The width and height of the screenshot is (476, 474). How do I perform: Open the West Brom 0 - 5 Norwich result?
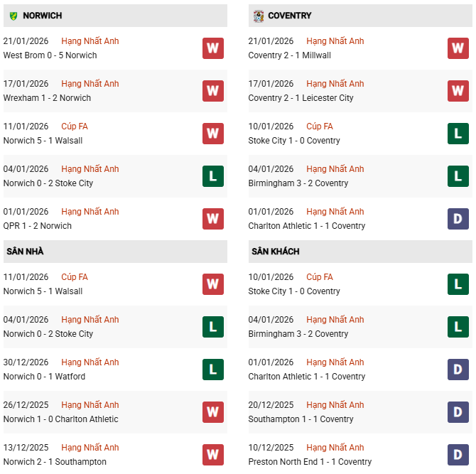click(50, 55)
